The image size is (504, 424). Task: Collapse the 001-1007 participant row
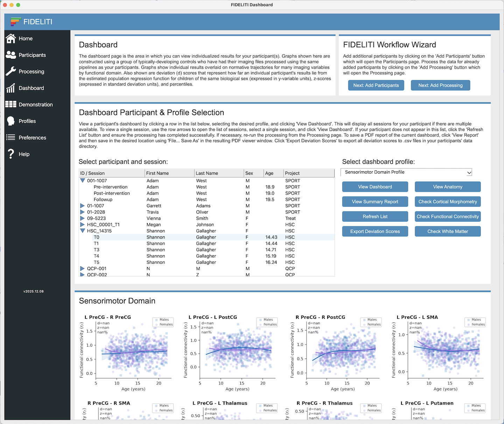coord(83,181)
